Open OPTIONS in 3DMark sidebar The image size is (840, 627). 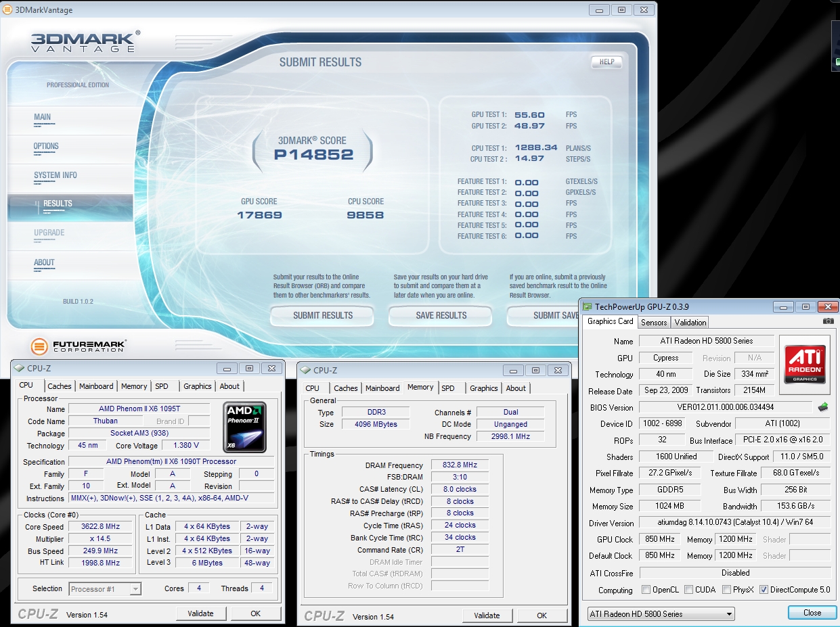point(46,146)
